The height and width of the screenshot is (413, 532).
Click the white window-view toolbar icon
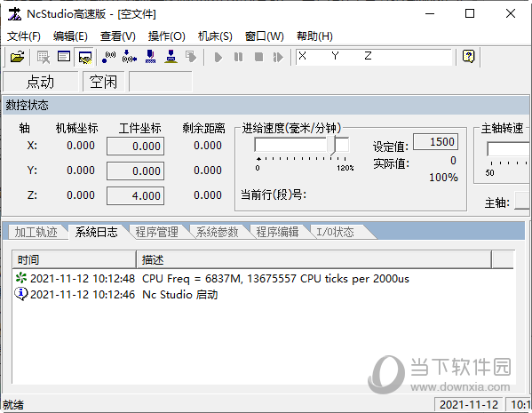pos(64,56)
